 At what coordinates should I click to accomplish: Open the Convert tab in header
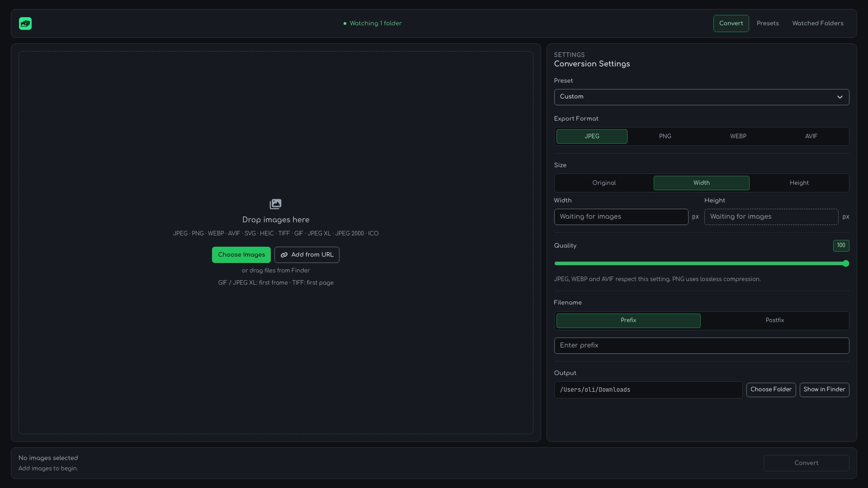click(x=731, y=23)
